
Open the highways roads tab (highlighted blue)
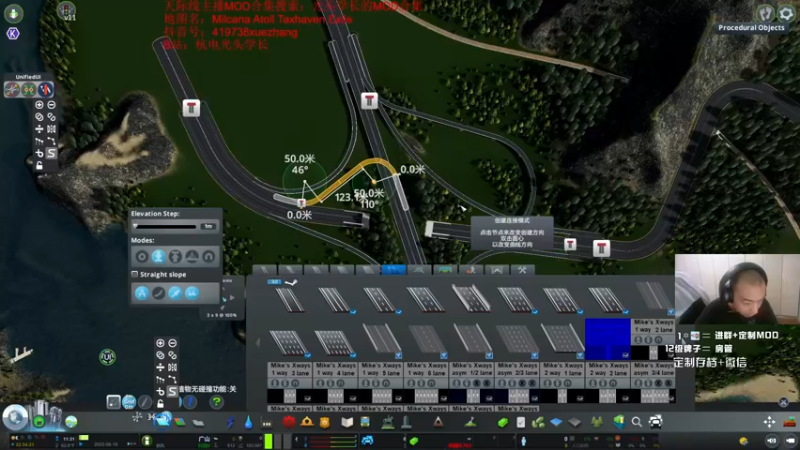pos(393,270)
